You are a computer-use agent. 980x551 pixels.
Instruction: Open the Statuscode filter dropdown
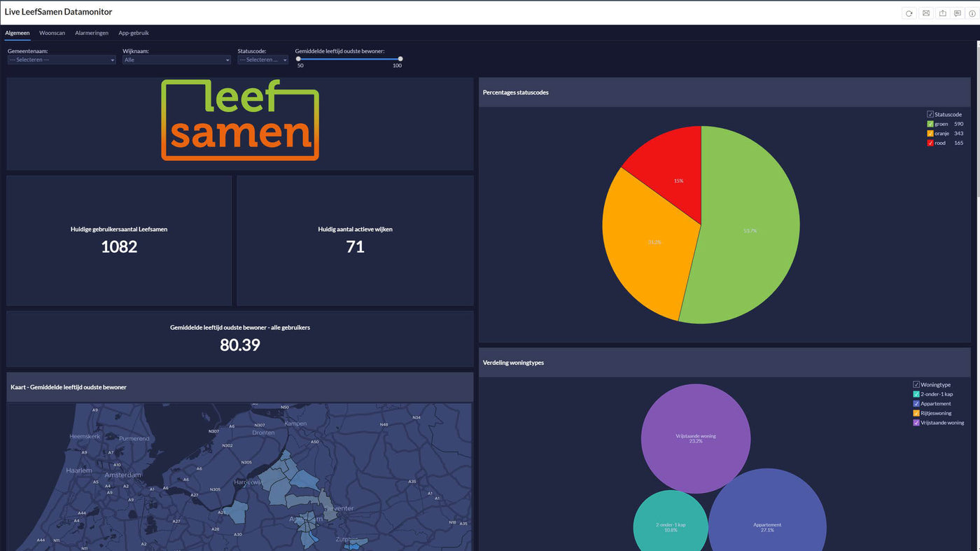(262, 60)
